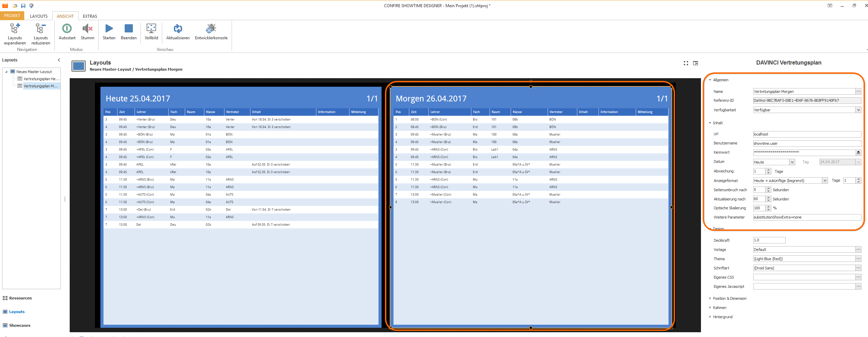
Task: Open the Verfügbarkeit dropdown
Action: point(858,110)
